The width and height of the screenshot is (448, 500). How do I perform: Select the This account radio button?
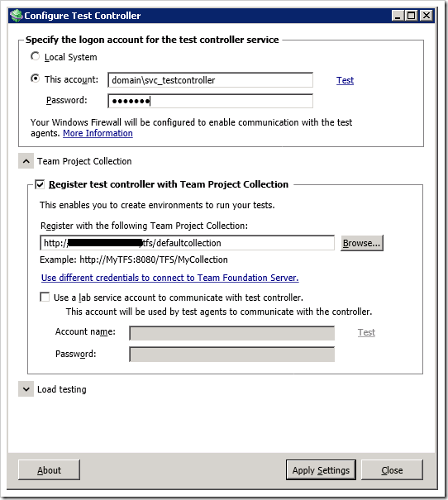(x=35, y=79)
